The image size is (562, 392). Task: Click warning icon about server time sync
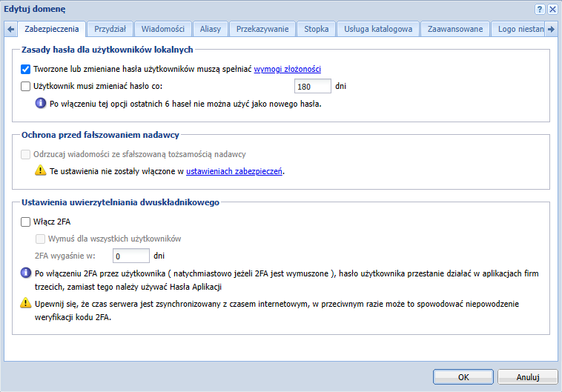26,303
